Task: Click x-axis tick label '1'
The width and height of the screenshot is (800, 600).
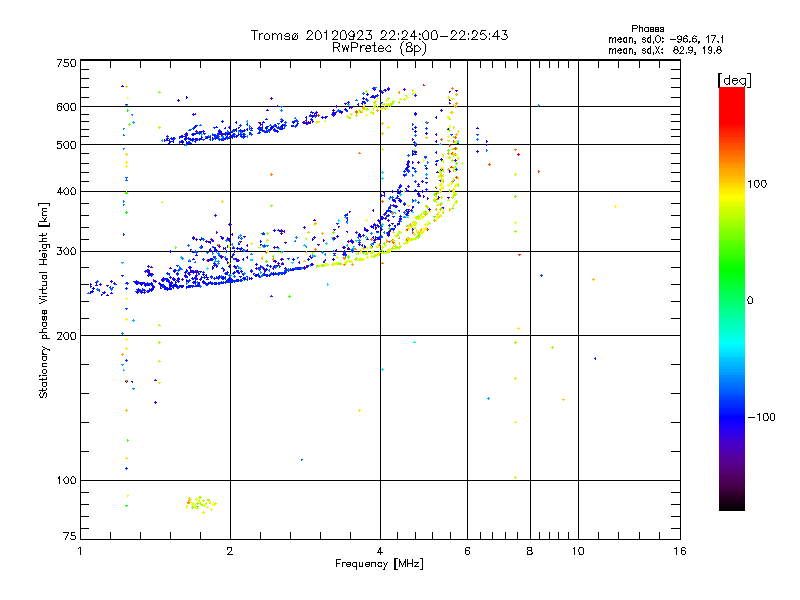Action: pos(80,551)
